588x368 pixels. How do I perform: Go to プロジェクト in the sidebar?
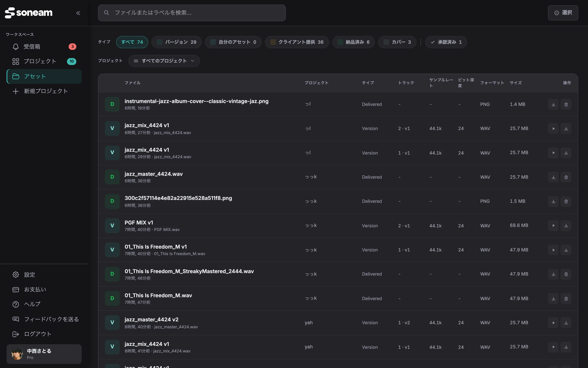point(44,61)
